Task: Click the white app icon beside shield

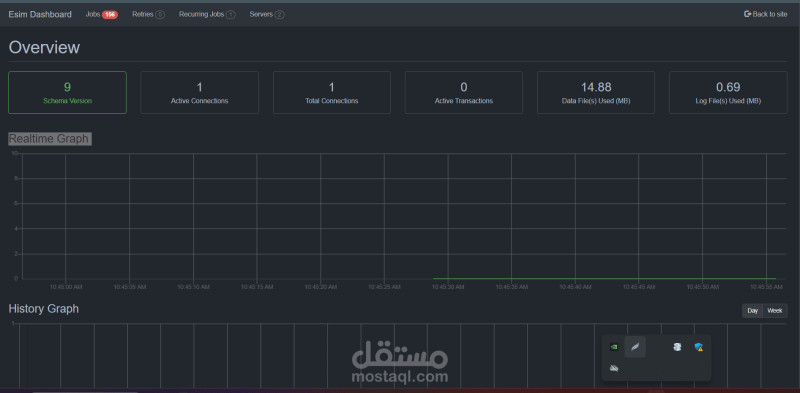Action: [677, 347]
